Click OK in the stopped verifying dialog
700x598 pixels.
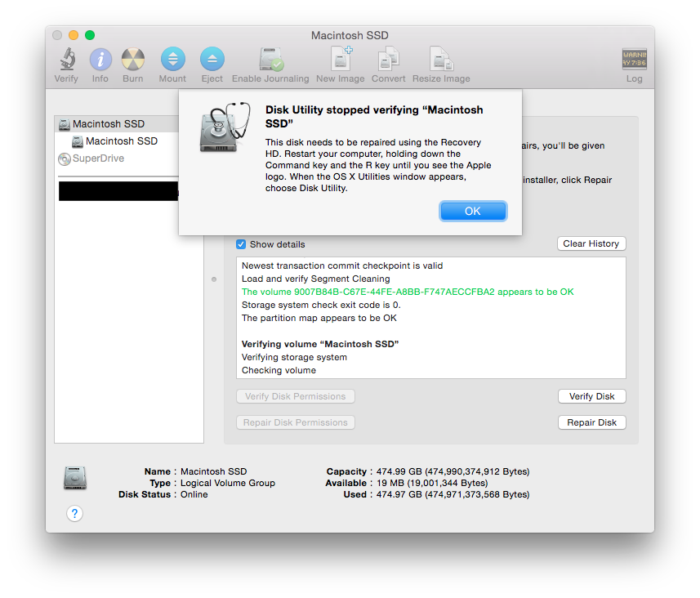click(x=473, y=212)
